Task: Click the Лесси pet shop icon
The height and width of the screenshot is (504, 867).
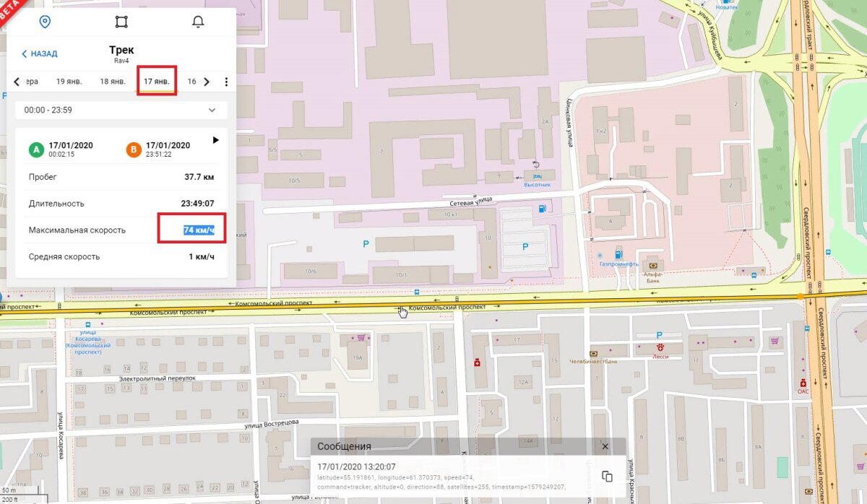Action: [659, 347]
